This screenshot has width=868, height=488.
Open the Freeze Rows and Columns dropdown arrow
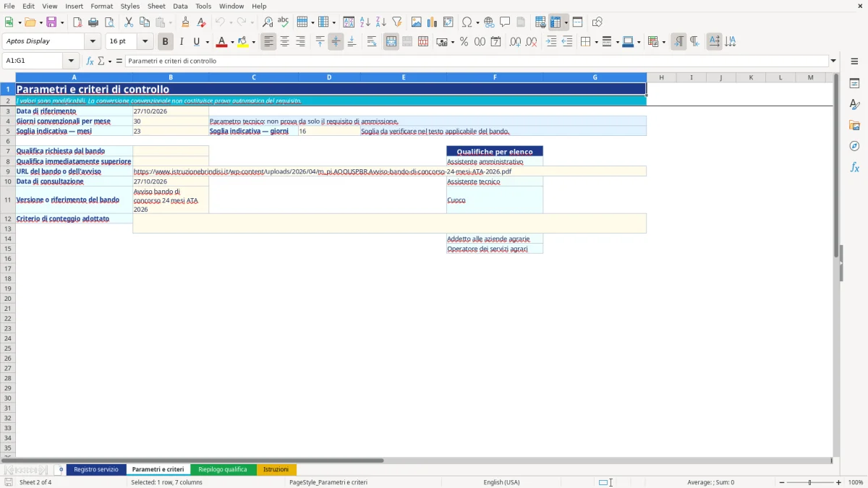566,22
